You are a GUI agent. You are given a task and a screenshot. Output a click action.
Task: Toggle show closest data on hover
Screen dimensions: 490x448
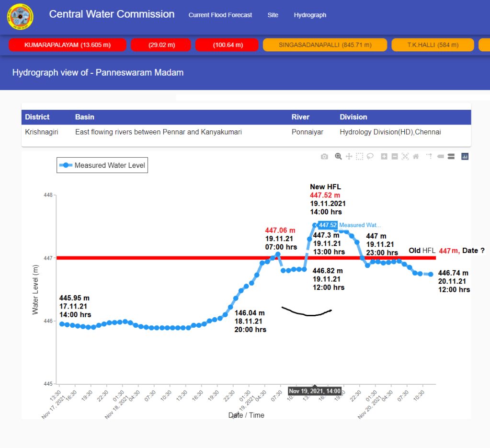click(440, 156)
